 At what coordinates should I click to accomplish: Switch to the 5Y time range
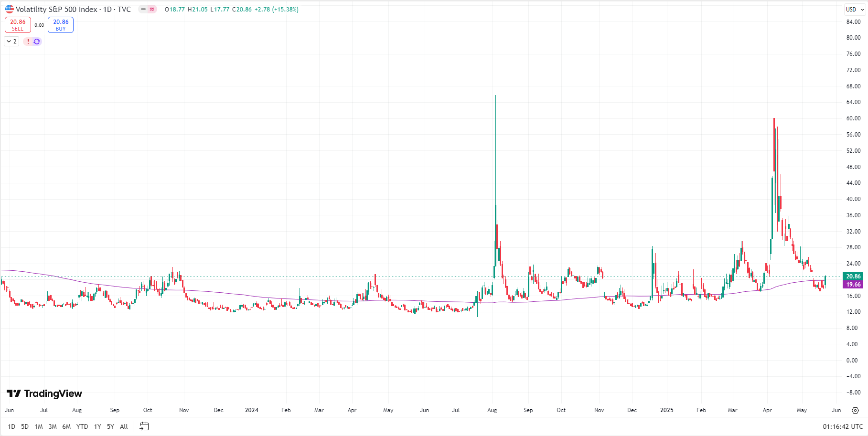click(x=110, y=426)
